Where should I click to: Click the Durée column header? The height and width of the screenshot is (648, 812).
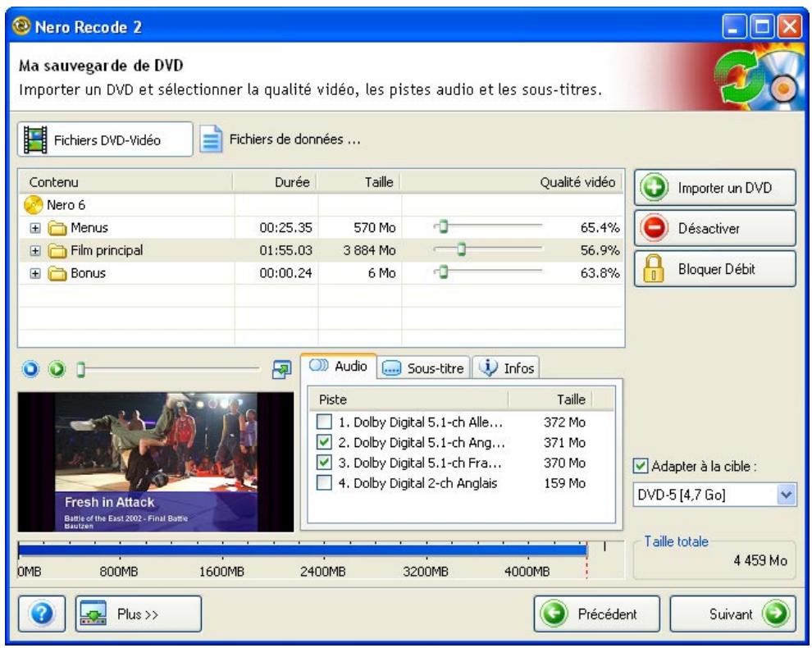(275, 182)
